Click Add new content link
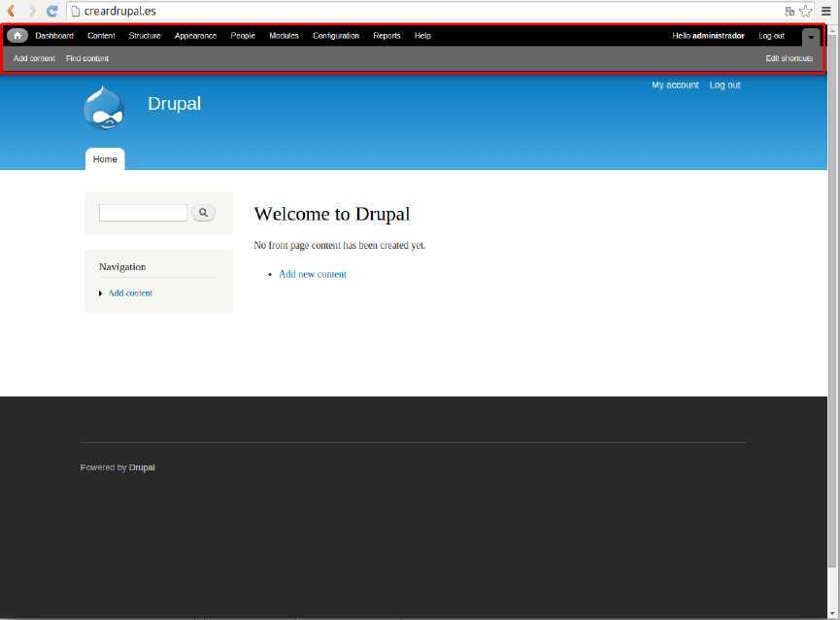 click(313, 274)
